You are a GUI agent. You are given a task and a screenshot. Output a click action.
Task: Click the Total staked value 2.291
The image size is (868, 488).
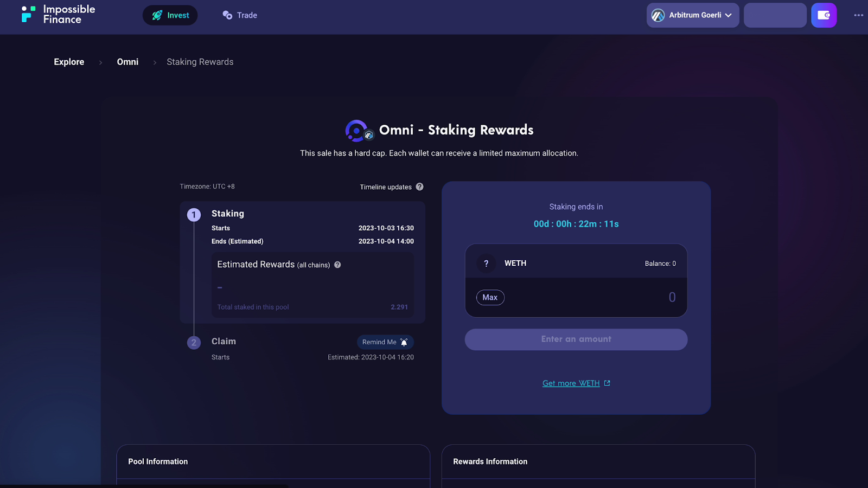pyautogui.click(x=399, y=307)
